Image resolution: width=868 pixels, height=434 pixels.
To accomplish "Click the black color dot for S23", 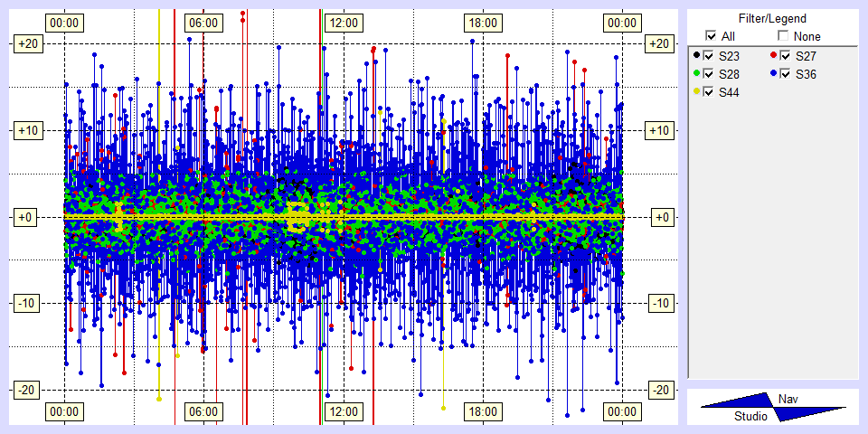I will (x=696, y=56).
